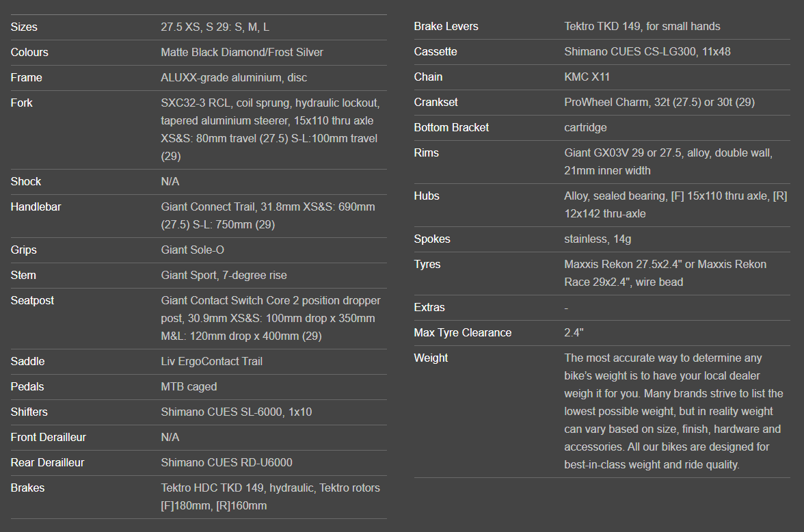The height and width of the screenshot is (532, 804).
Task: Click the Max Tyre Clearance label
Action: (462, 333)
